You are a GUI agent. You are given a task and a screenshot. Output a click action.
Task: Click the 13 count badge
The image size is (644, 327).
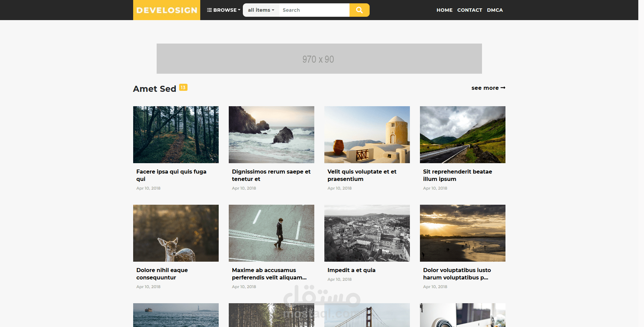pos(183,87)
